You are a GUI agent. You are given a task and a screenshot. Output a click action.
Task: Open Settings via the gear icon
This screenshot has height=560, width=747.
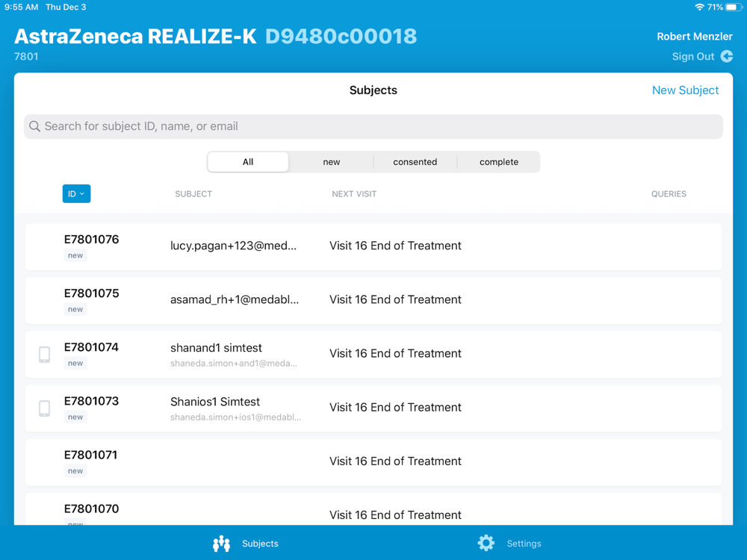[486, 543]
